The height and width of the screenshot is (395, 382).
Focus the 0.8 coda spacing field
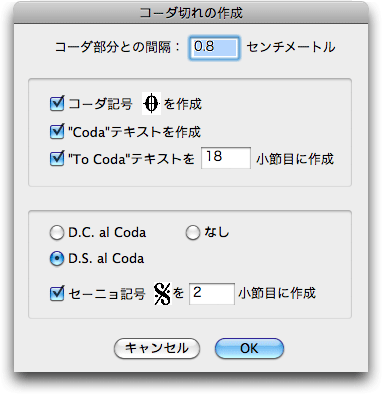pyautogui.click(x=214, y=48)
